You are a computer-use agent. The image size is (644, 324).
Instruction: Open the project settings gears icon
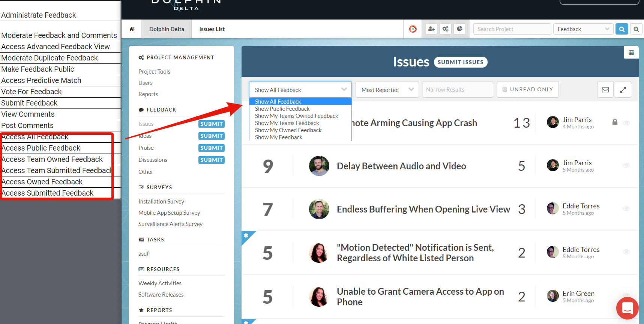coord(446,29)
